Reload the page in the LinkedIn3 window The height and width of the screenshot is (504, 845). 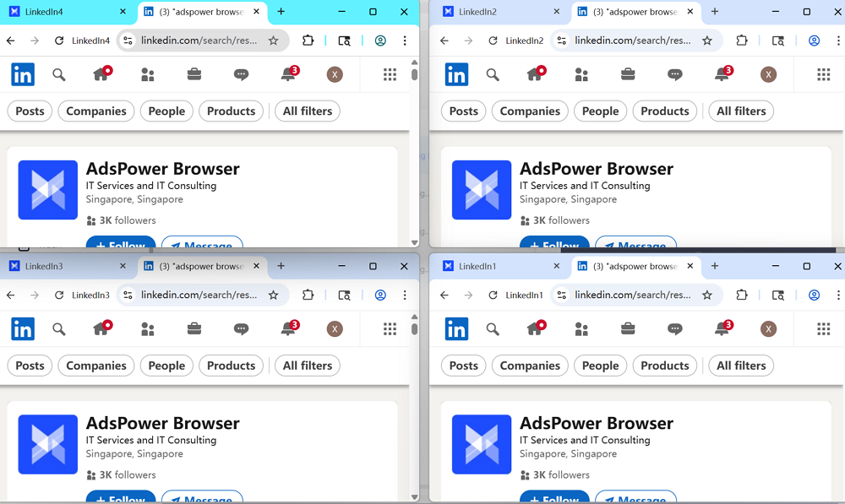[x=59, y=295]
